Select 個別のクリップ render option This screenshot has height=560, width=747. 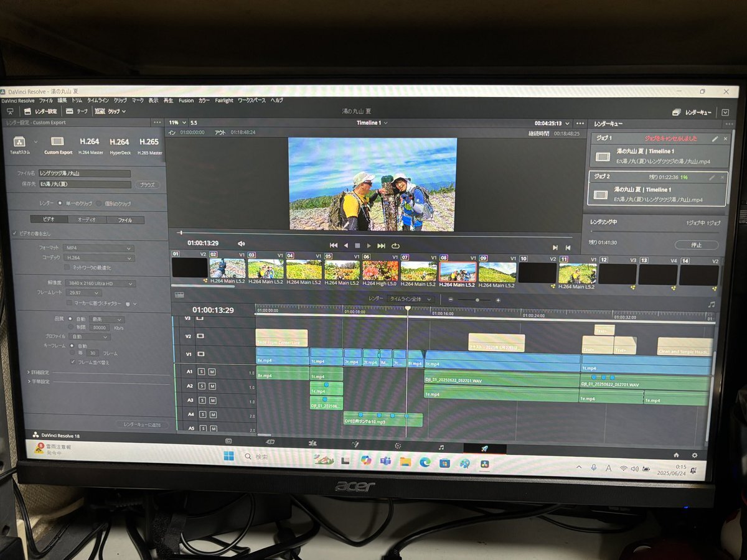pos(99,203)
